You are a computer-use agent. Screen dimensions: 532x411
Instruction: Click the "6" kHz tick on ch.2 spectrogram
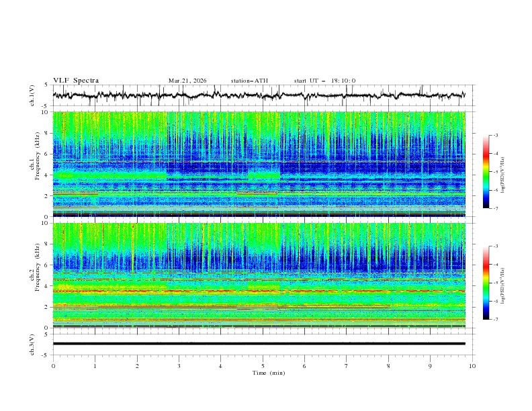click(47, 265)
